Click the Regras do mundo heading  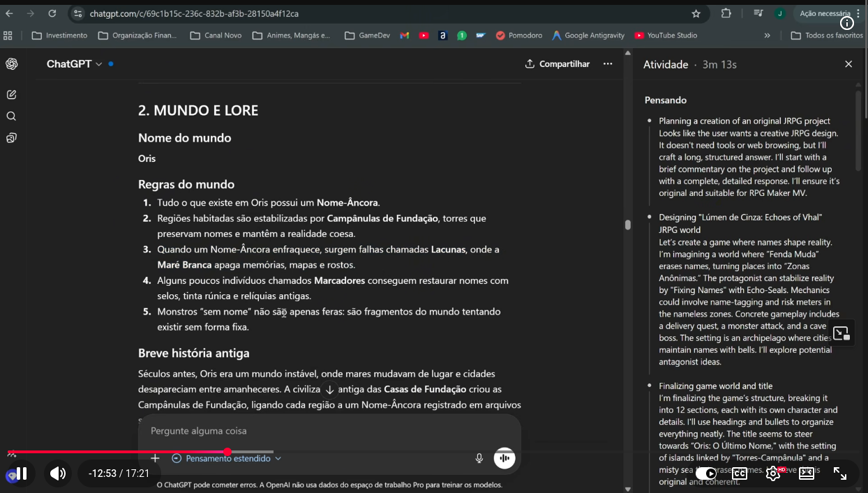[x=186, y=184]
